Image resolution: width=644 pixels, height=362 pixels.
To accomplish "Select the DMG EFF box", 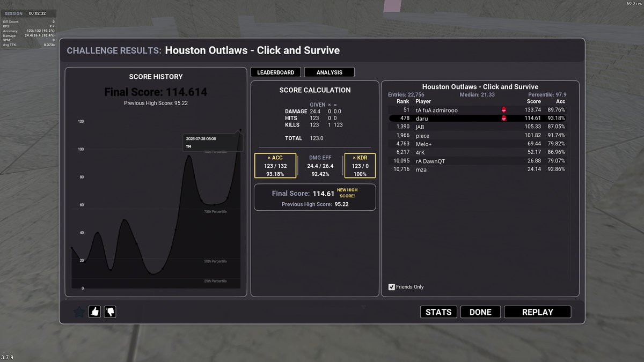I will click(320, 166).
